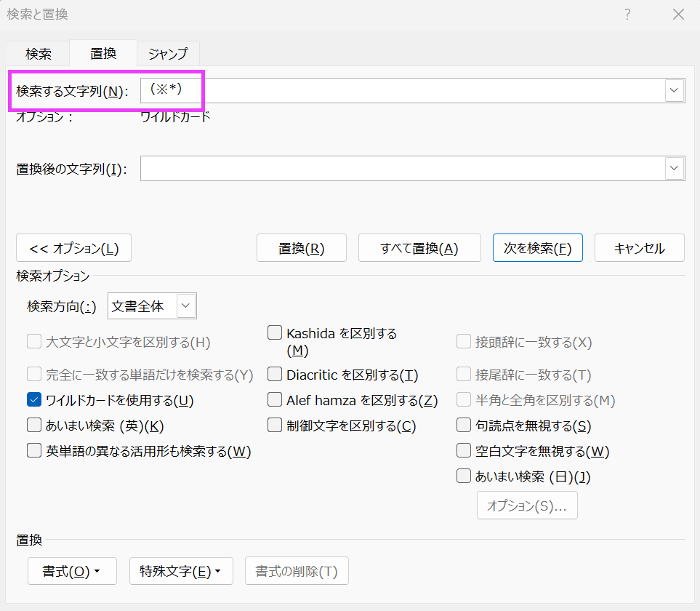
Task: Check 制御文字を区別する checkbox
Action: [275, 426]
